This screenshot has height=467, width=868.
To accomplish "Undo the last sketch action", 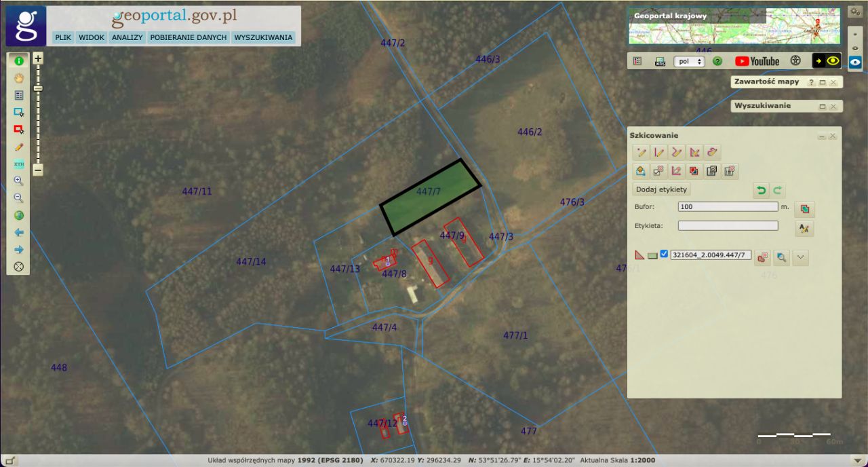I will 761,190.
